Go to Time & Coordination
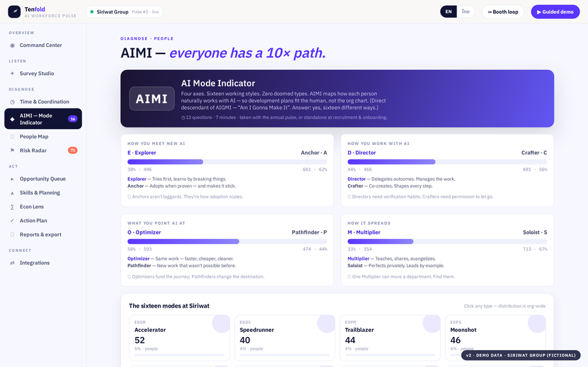The image size is (588, 367). [x=43, y=102]
